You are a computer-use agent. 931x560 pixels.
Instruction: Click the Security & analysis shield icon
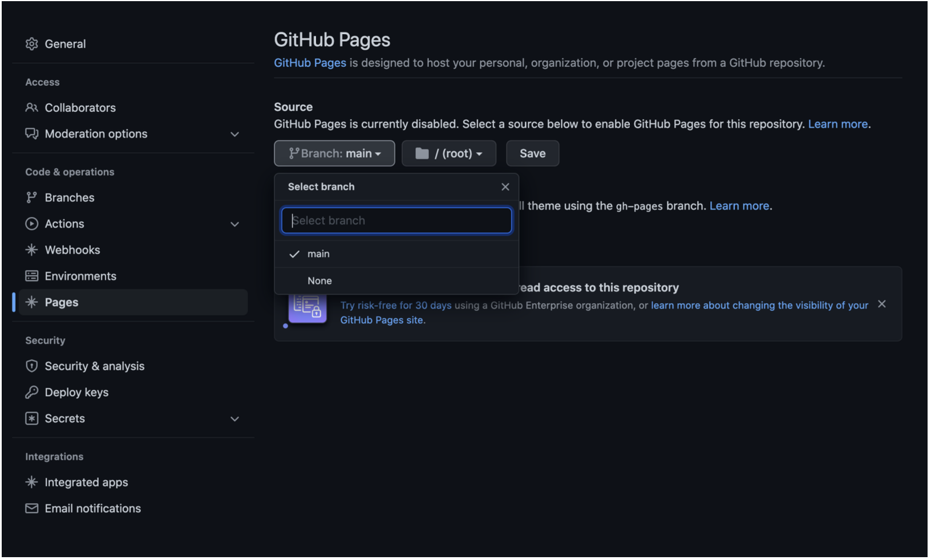pyautogui.click(x=31, y=367)
